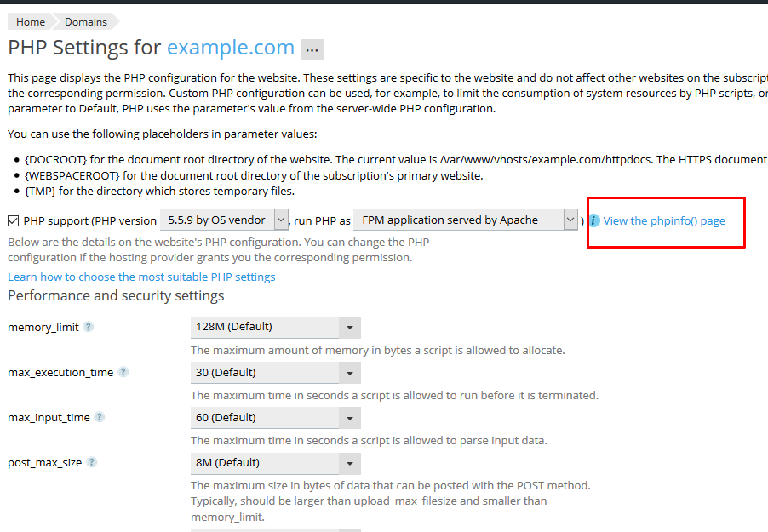Viewport: 768px width, 532px height.
Task: Click the help icon beside post_max_size
Action: (x=92, y=462)
